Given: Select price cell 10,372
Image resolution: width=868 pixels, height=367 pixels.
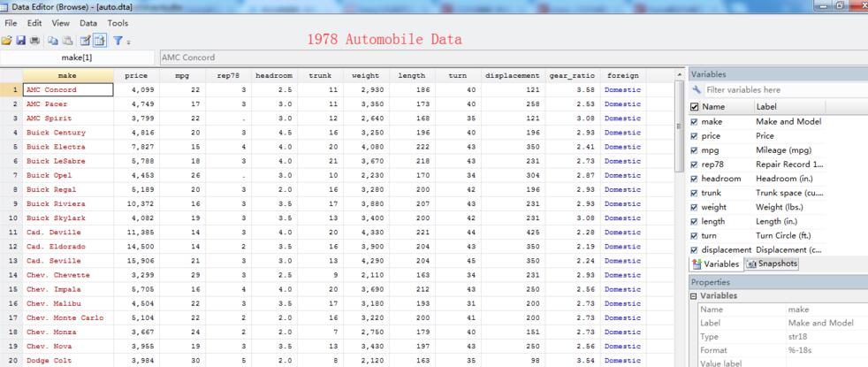Looking at the screenshot, I should pos(137,203).
